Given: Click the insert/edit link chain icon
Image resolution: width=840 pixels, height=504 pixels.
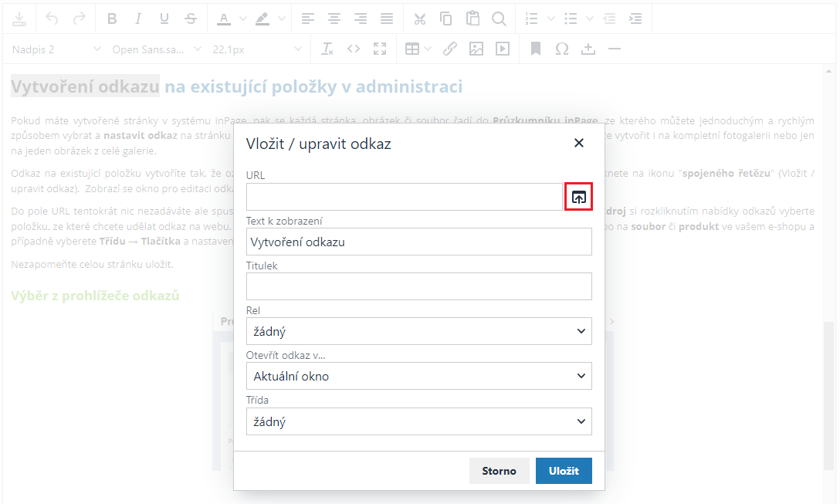Looking at the screenshot, I should pyautogui.click(x=450, y=49).
